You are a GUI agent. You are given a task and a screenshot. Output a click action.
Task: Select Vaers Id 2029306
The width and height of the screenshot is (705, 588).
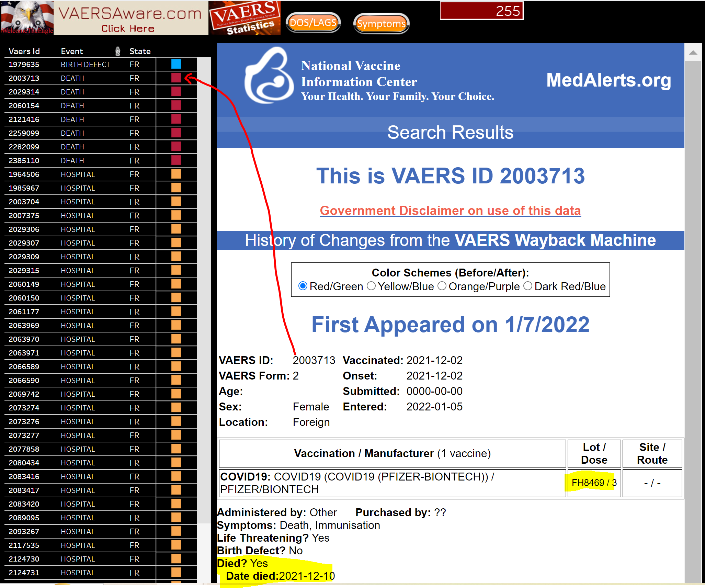point(24,229)
